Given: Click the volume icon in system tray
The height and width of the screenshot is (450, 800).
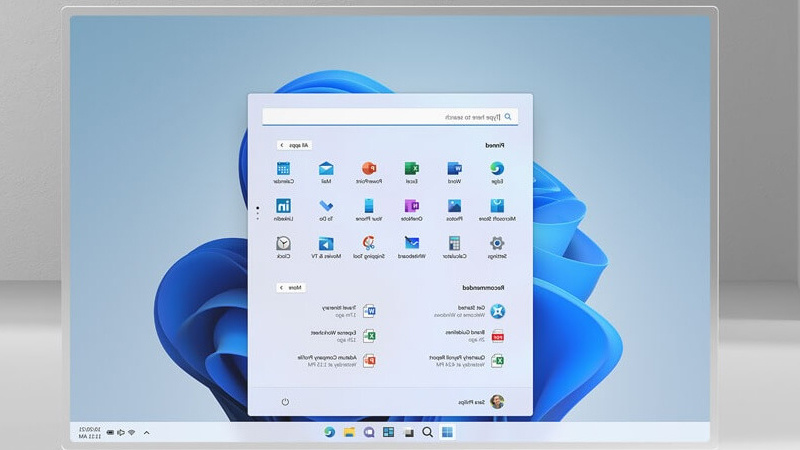Looking at the screenshot, I should click(121, 433).
